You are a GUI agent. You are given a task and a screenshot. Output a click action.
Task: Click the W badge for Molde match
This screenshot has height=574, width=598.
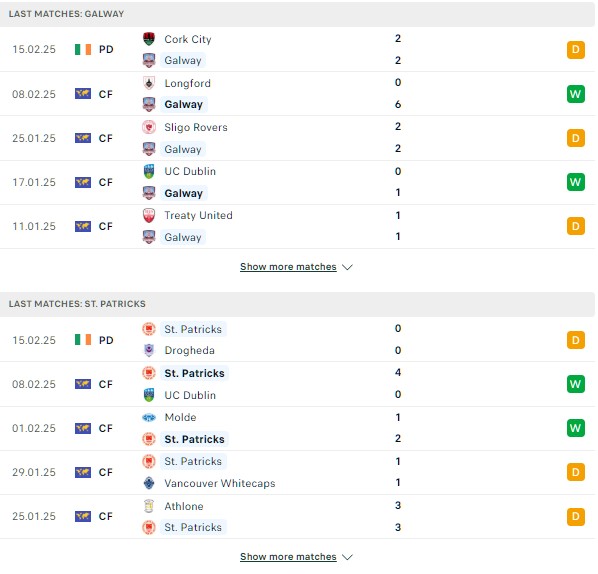pyautogui.click(x=575, y=428)
